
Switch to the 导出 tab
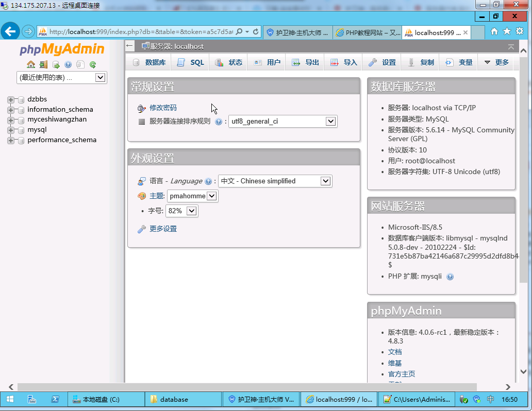coord(305,62)
